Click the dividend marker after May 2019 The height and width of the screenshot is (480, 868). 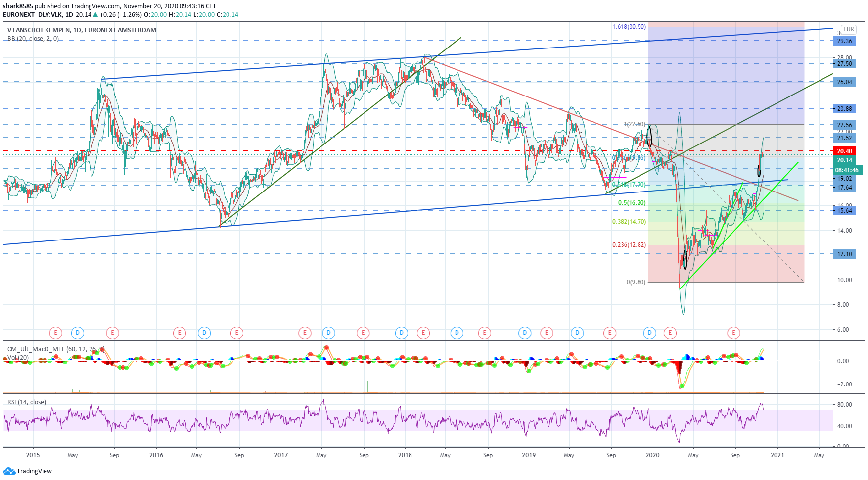577,333
